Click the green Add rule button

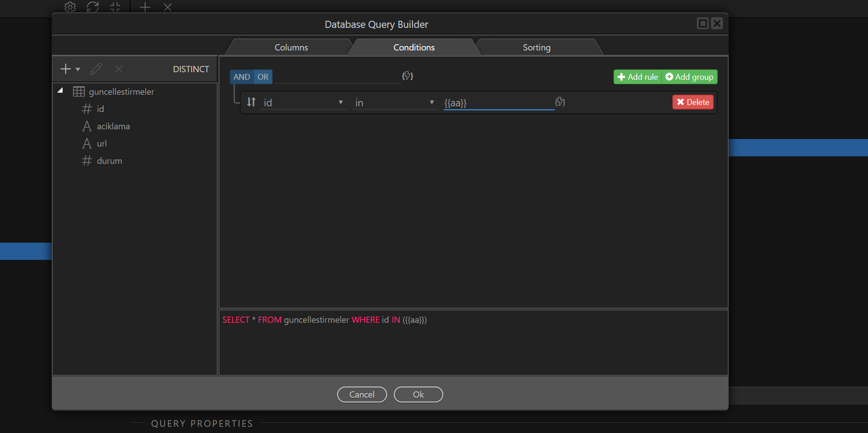coord(638,77)
